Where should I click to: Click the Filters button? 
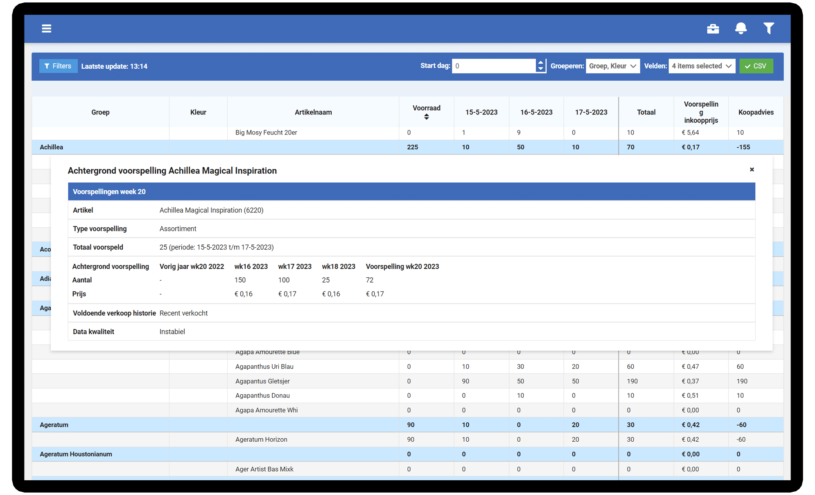tap(58, 66)
